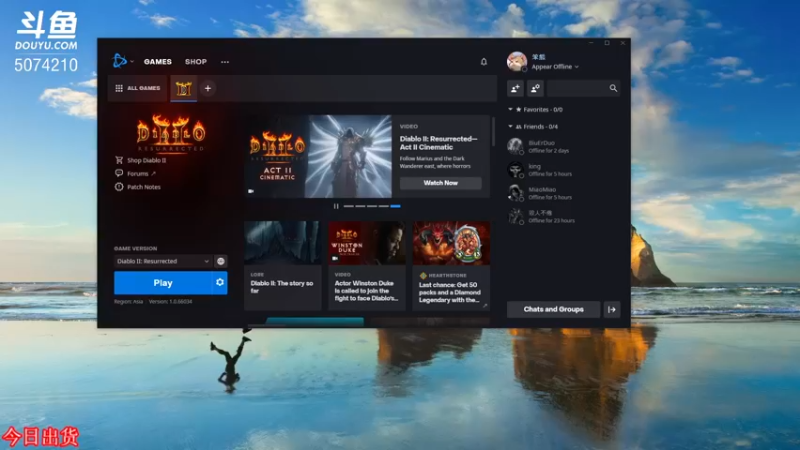800x450 pixels.
Task: Open the Forums link
Action: 136,173
